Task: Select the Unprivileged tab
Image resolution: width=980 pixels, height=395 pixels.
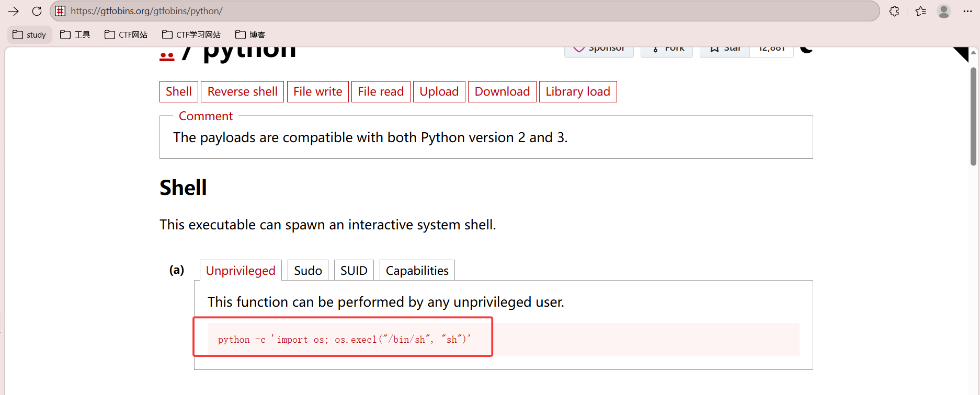Action: click(241, 270)
